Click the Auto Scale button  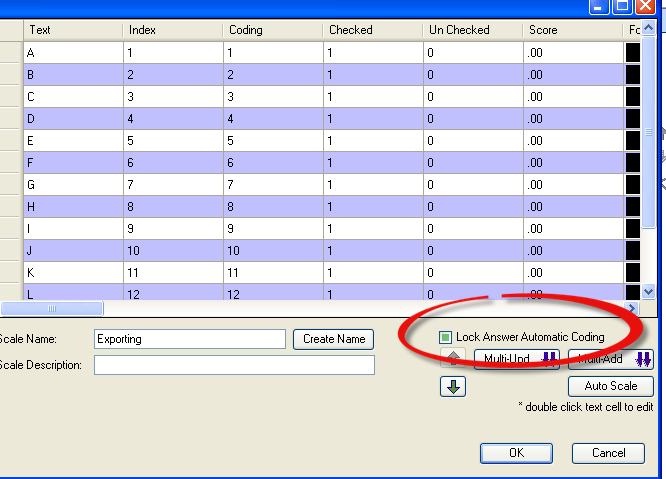[x=611, y=386]
